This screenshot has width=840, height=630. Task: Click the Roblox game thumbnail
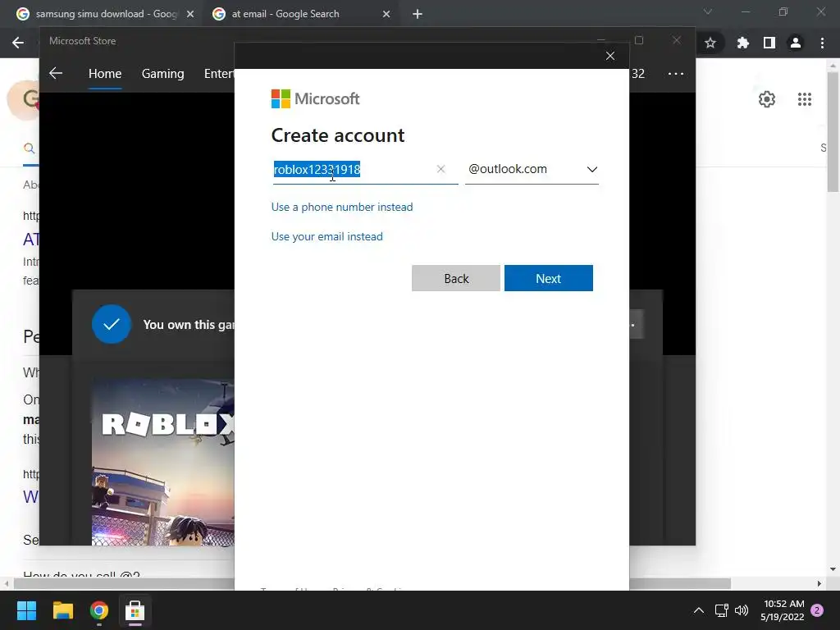[163, 463]
